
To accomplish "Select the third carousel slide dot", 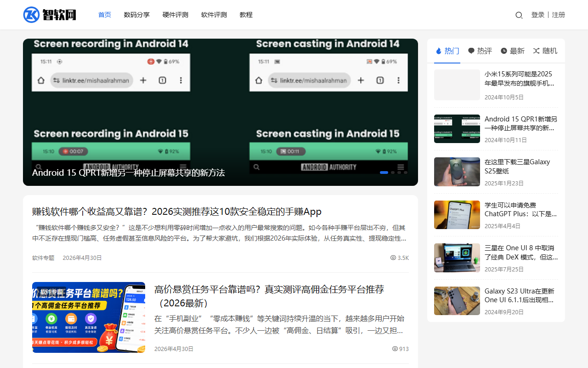I will pos(399,172).
